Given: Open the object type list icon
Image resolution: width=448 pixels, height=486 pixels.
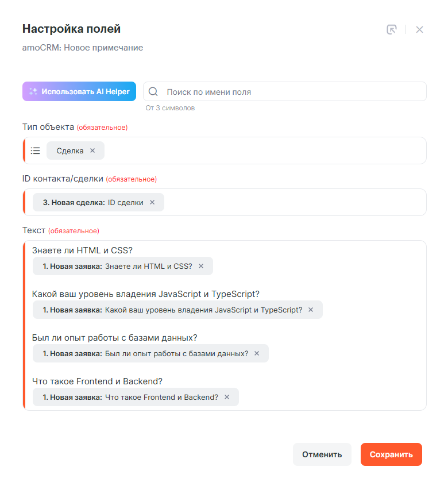Looking at the screenshot, I should click(36, 151).
